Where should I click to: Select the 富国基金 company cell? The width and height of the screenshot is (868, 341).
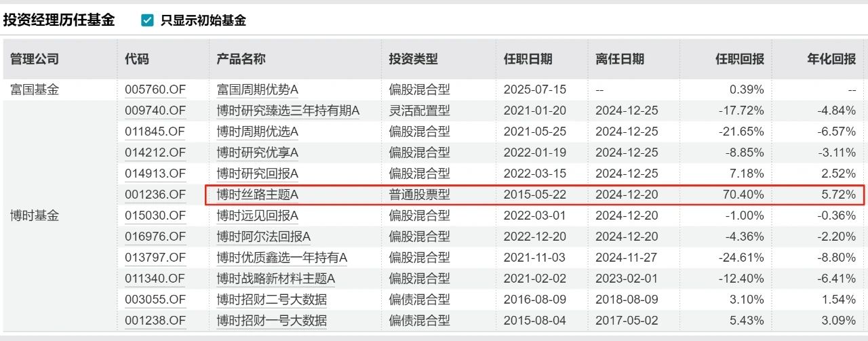(x=35, y=89)
